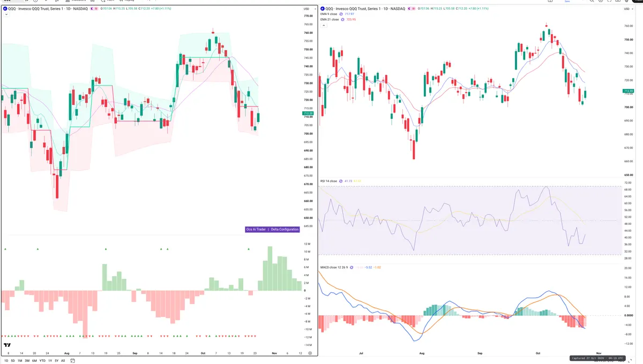This screenshot has width=643, height=364.
Task: Click the Aug label on left time axis
Action: [x=66, y=353]
